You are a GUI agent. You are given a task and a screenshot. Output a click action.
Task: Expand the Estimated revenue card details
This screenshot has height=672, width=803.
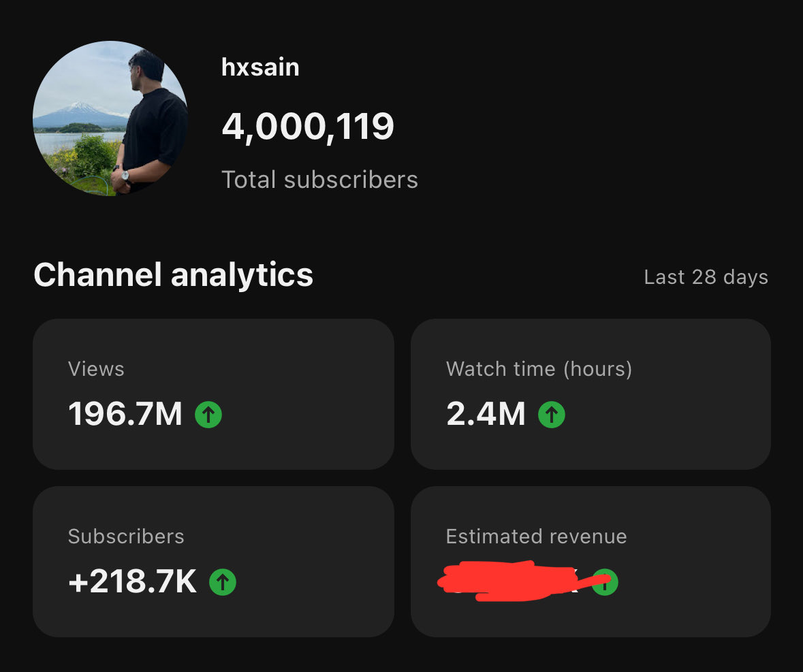point(591,561)
